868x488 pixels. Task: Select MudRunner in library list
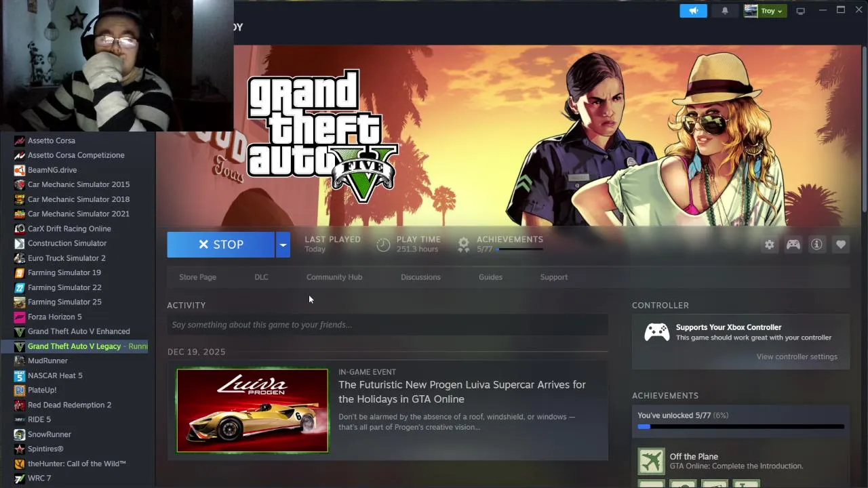(x=47, y=361)
